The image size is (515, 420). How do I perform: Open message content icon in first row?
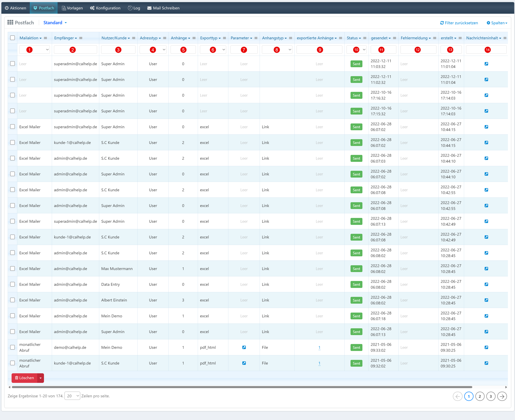point(486,64)
